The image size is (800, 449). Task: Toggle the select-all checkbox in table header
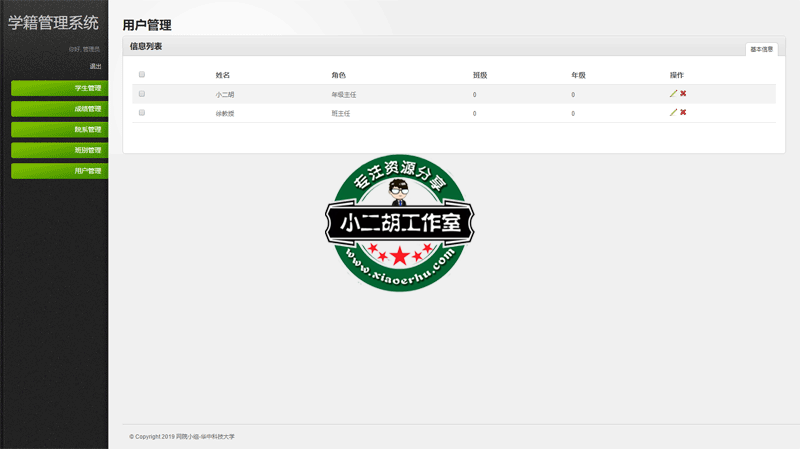click(142, 75)
